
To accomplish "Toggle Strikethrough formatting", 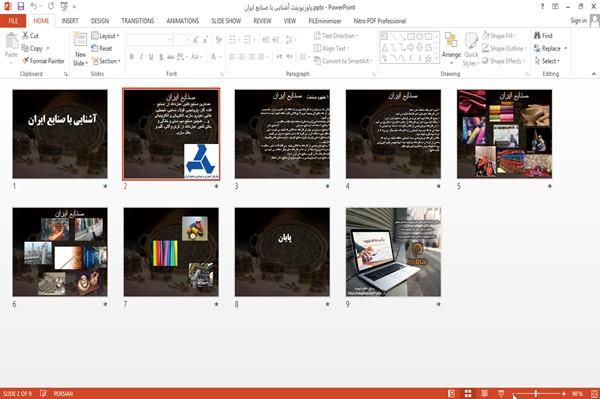I will pos(171,57).
